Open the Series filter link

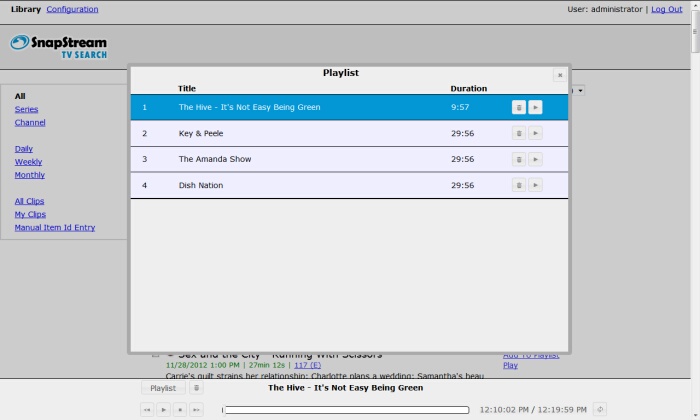[26, 109]
